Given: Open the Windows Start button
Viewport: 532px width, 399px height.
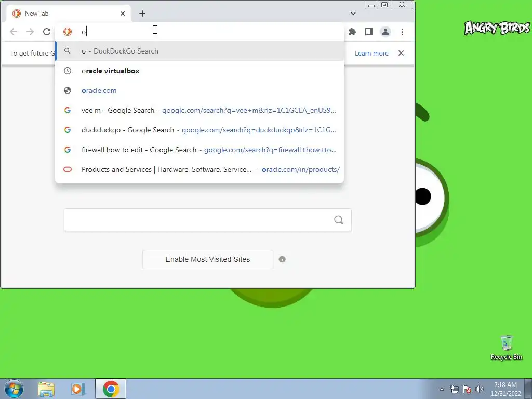Looking at the screenshot, I should tap(14, 389).
